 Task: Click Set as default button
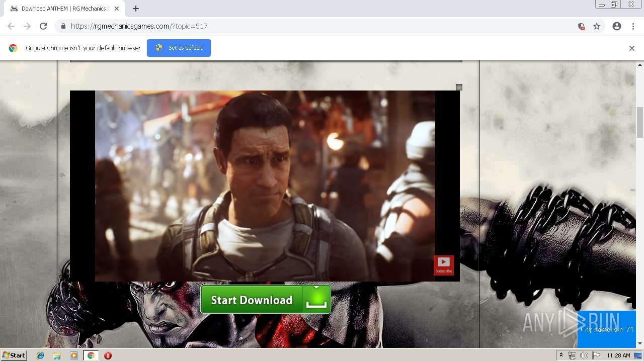coord(179,48)
